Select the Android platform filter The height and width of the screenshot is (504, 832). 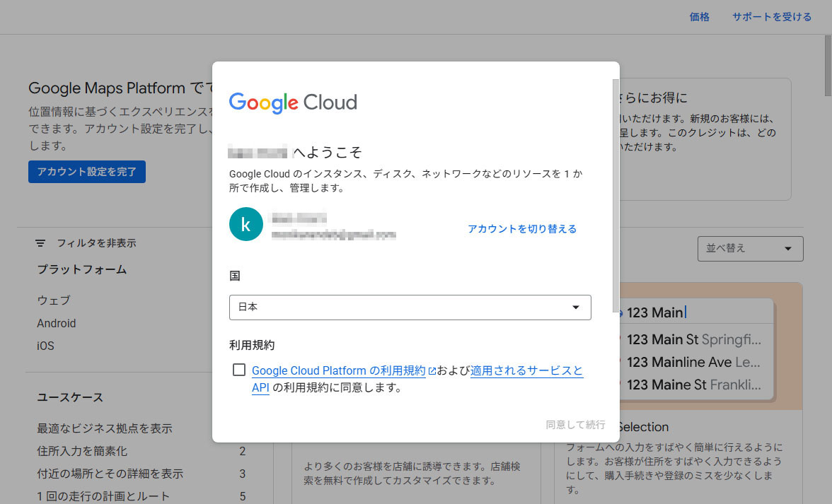(x=57, y=323)
